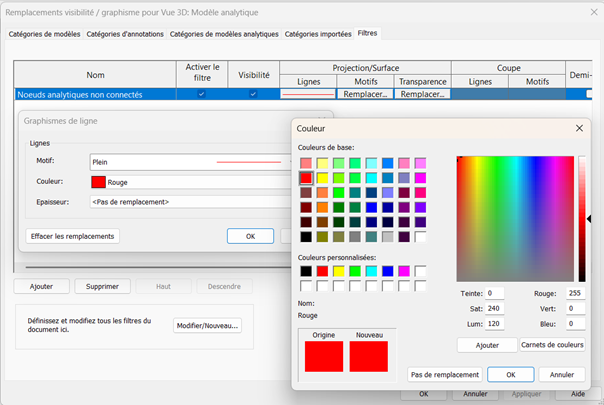Click Ajouter in the Couleur dialog
The width and height of the screenshot is (604, 405).
tap(487, 345)
